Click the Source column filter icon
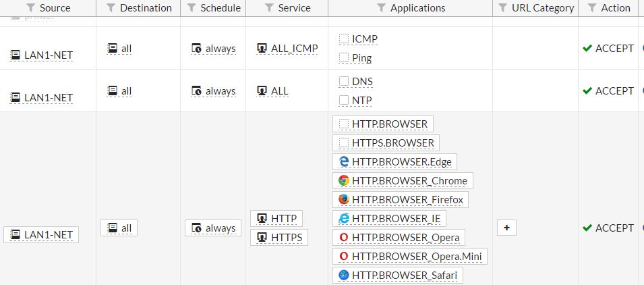The image size is (644, 285). point(30,8)
